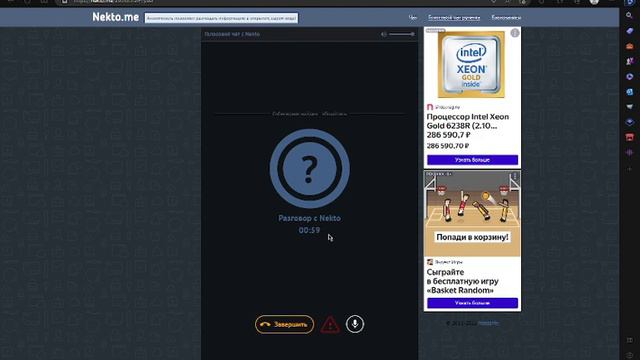Open the round purple icon in browser sidebar
640x360 pixels.
coord(629,76)
